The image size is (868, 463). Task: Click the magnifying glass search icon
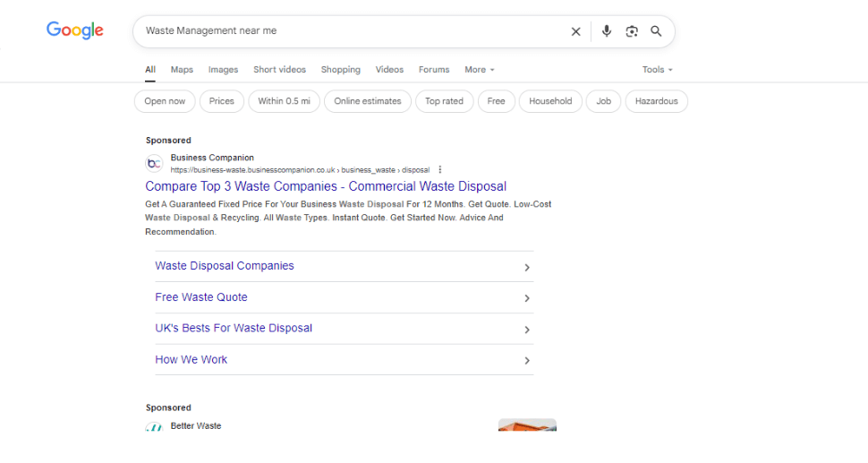pos(656,31)
